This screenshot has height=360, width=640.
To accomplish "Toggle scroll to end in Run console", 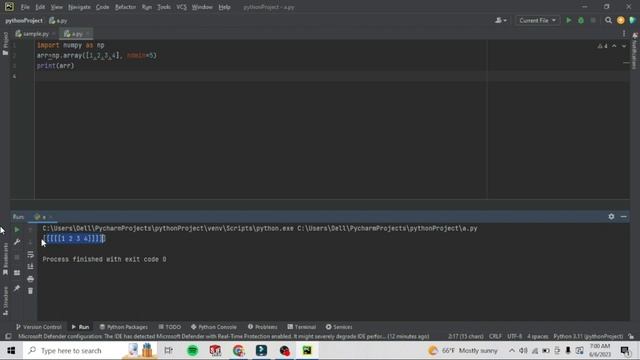I will [x=30, y=267].
